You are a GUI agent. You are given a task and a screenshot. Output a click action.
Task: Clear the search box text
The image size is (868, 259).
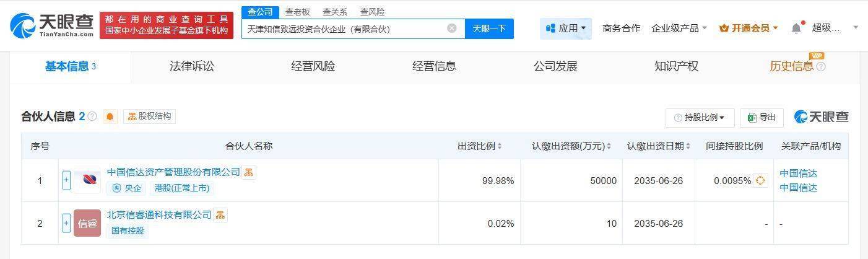[452, 28]
